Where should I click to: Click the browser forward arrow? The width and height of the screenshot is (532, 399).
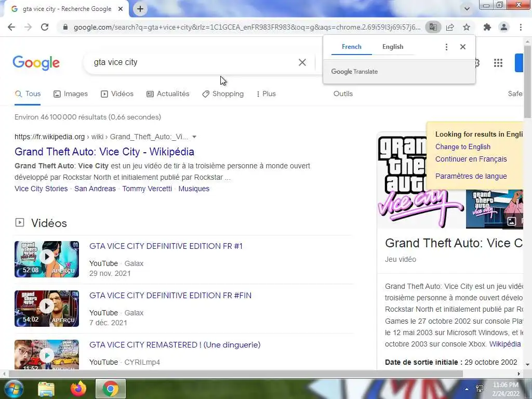28,27
